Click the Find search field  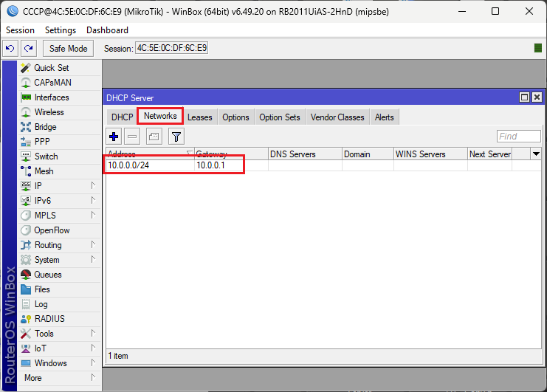point(519,137)
